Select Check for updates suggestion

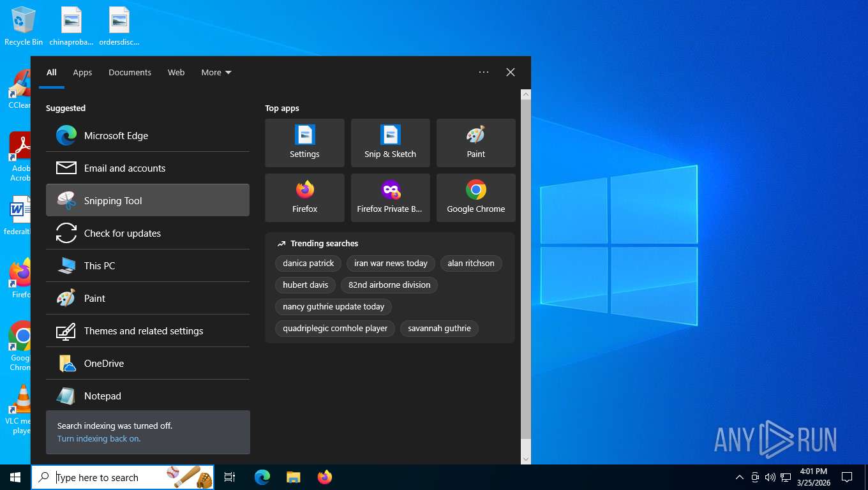click(147, 233)
